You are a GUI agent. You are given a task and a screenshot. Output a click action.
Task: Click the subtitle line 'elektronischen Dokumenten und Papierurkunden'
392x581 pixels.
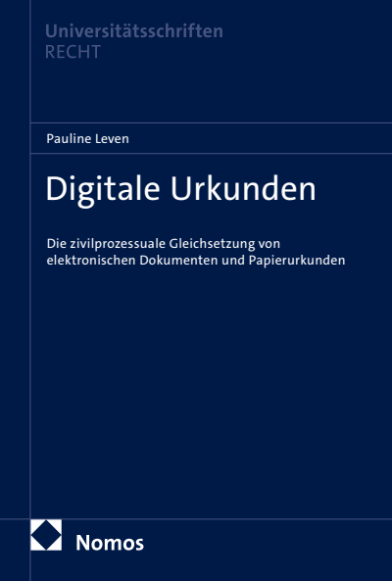coord(196,261)
